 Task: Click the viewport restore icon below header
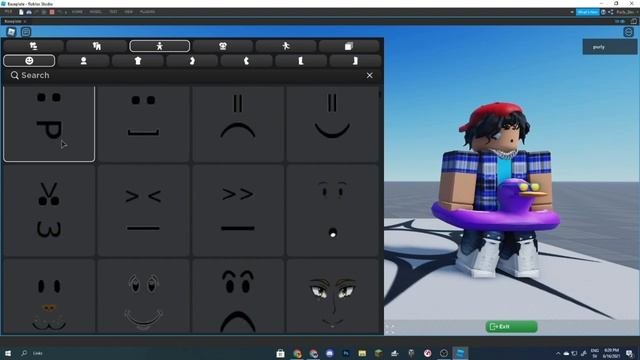coord(633,21)
